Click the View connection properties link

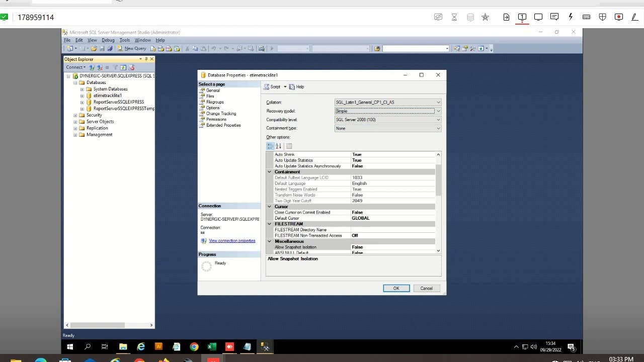click(232, 241)
